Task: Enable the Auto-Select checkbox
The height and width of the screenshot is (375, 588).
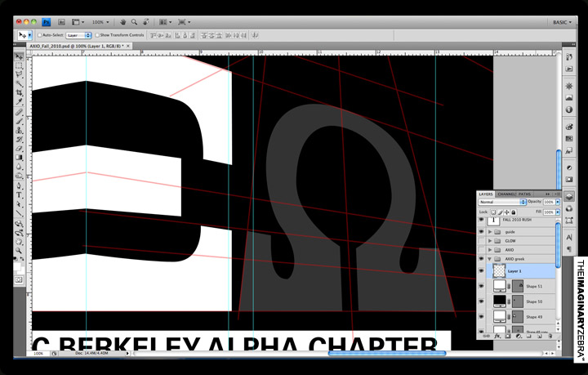Action: [40, 35]
